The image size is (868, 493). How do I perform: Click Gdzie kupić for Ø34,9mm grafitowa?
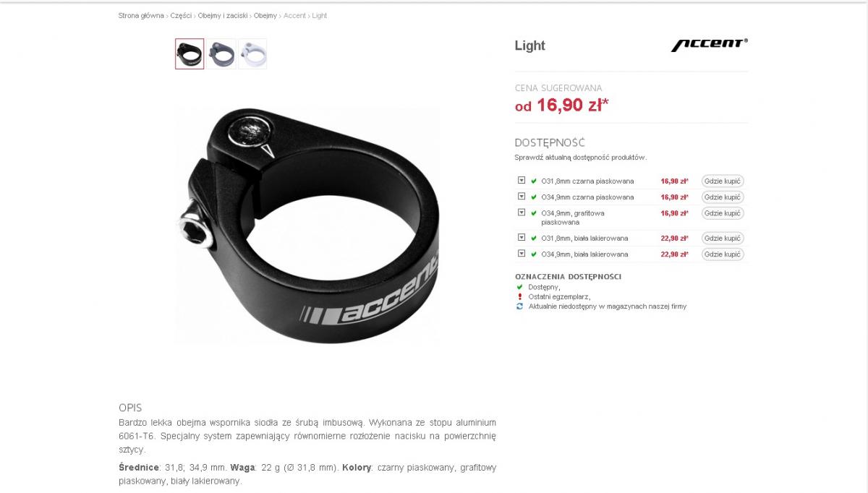pyautogui.click(x=723, y=213)
